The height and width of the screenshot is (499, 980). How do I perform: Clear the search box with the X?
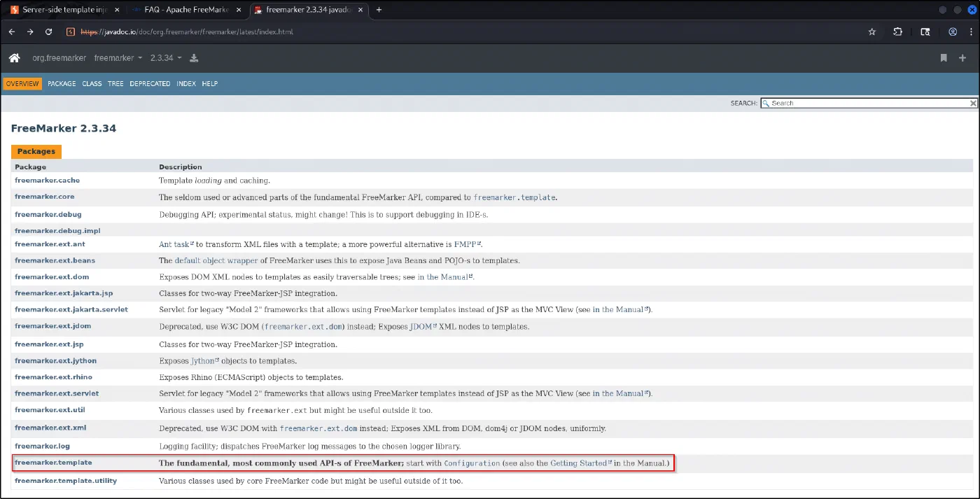[973, 103]
